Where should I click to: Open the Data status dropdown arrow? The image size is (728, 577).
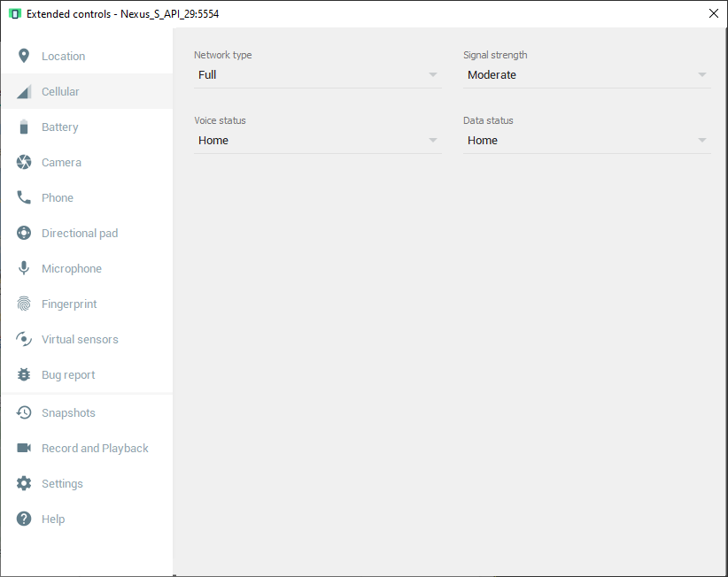[x=701, y=141]
